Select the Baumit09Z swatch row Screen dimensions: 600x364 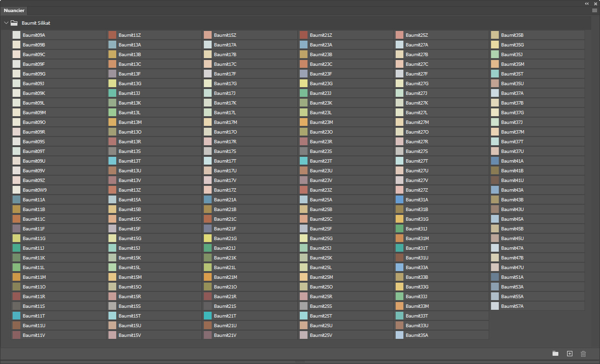59,180
